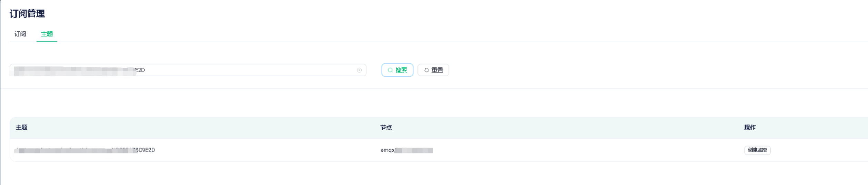
Task: Click the 节点 column header
Action: [x=386, y=128]
